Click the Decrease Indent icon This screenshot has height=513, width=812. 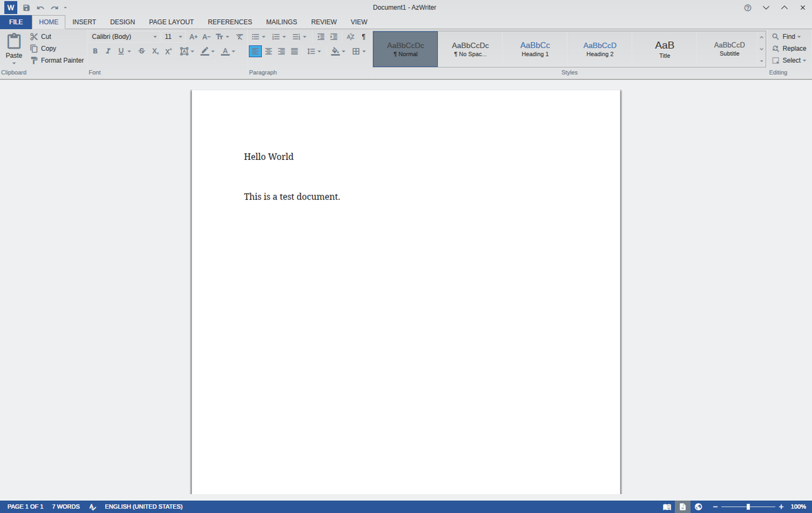320,37
